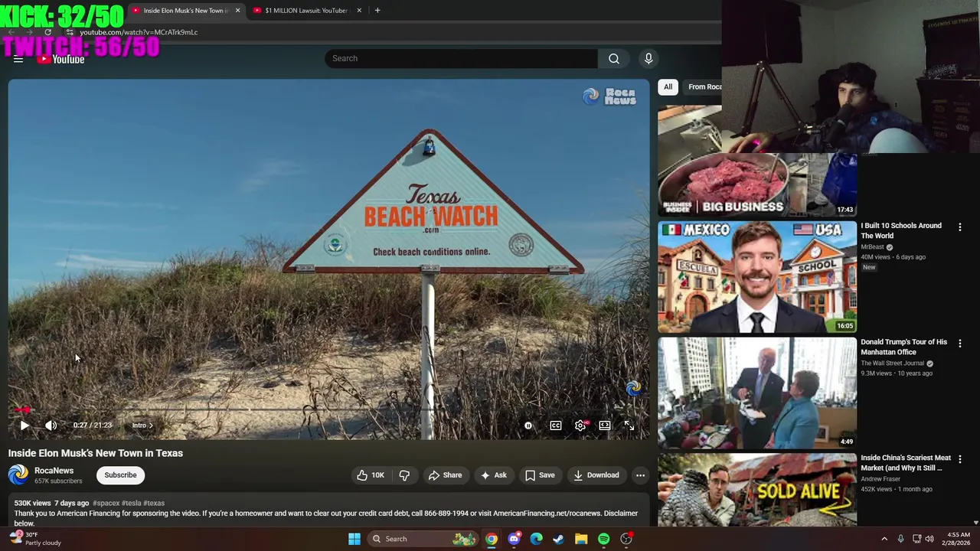Switch to $1 MILLION Lawsuit browser tab

(x=304, y=11)
